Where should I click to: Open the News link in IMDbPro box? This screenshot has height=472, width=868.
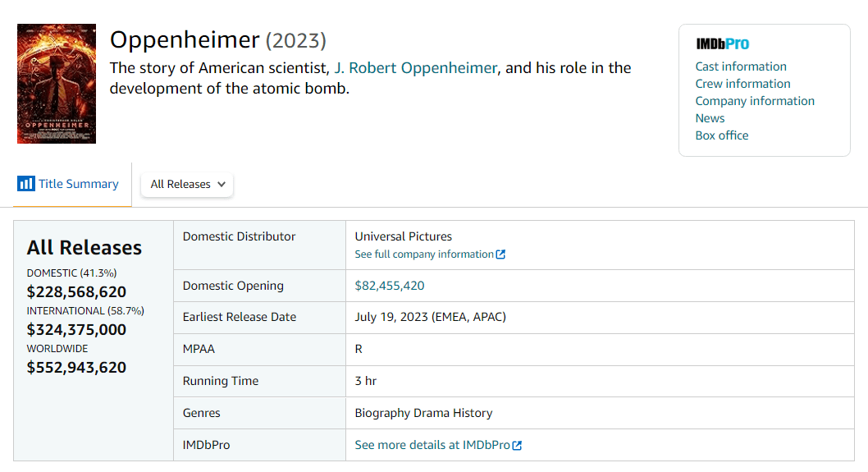pos(710,118)
